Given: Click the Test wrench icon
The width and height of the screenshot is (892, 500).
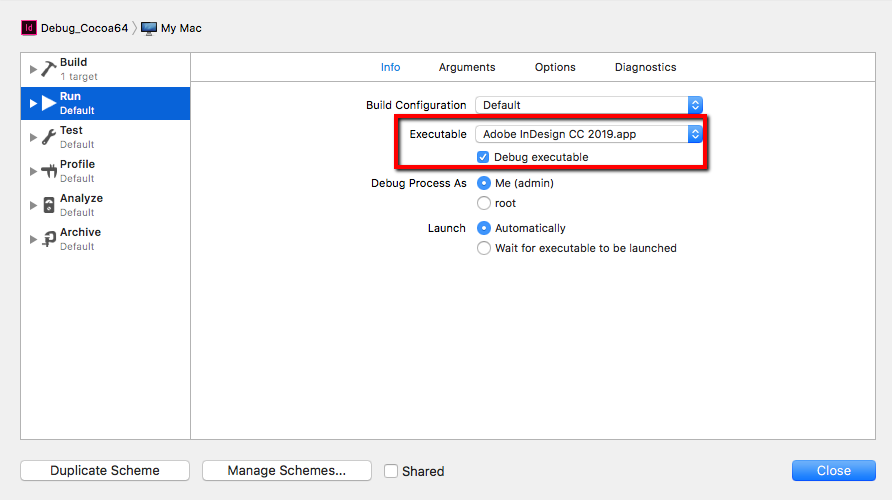Looking at the screenshot, I should 48,137.
